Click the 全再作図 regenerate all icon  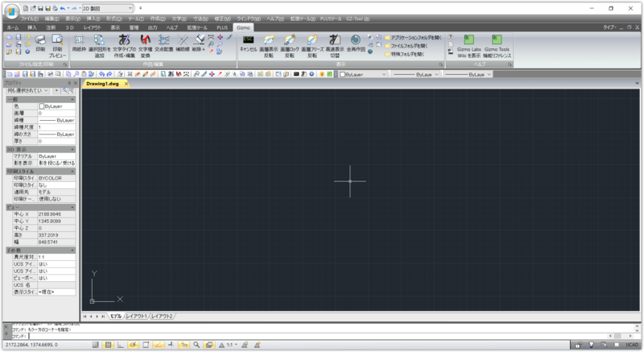(x=355, y=43)
